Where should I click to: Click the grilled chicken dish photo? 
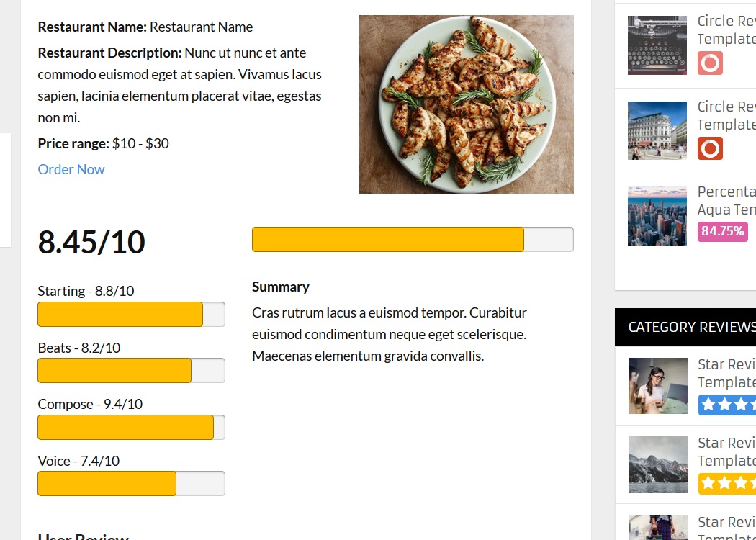click(x=467, y=104)
